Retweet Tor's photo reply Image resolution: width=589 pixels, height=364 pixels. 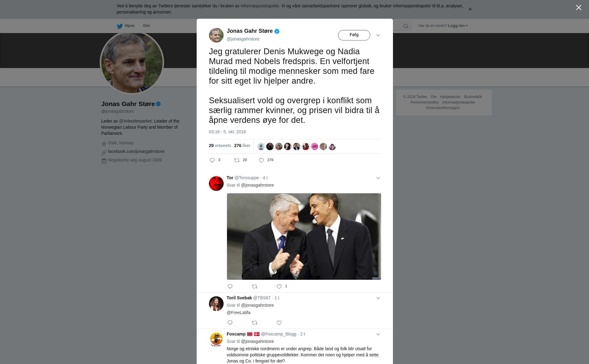[255, 286]
